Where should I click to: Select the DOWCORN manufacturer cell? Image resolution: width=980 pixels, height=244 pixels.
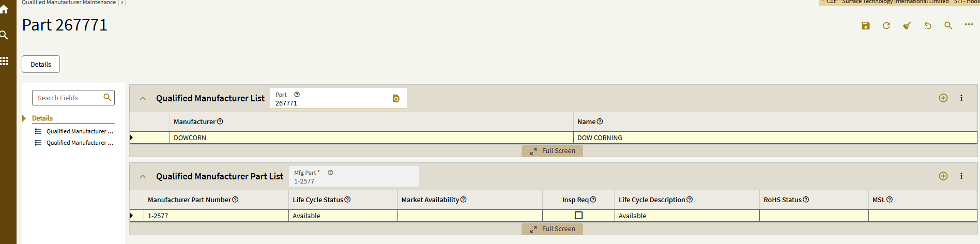pyautogui.click(x=371, y=138)
